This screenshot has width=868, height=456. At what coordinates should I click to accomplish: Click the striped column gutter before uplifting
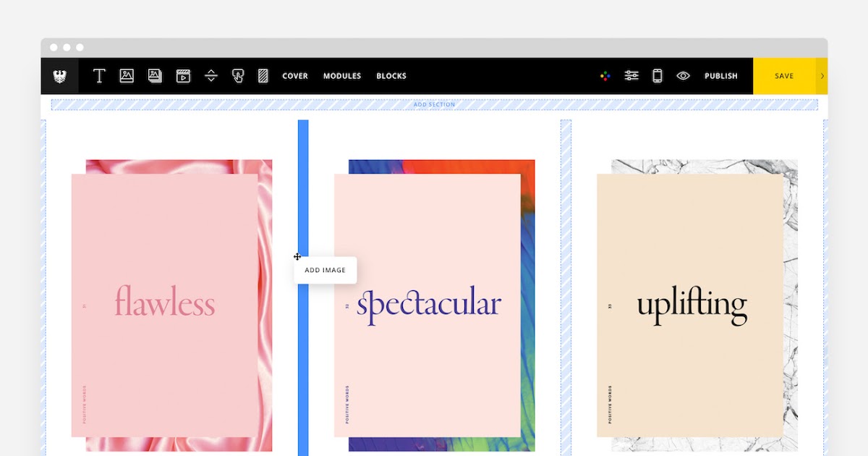pyautogui.click(x=566, y=288)
